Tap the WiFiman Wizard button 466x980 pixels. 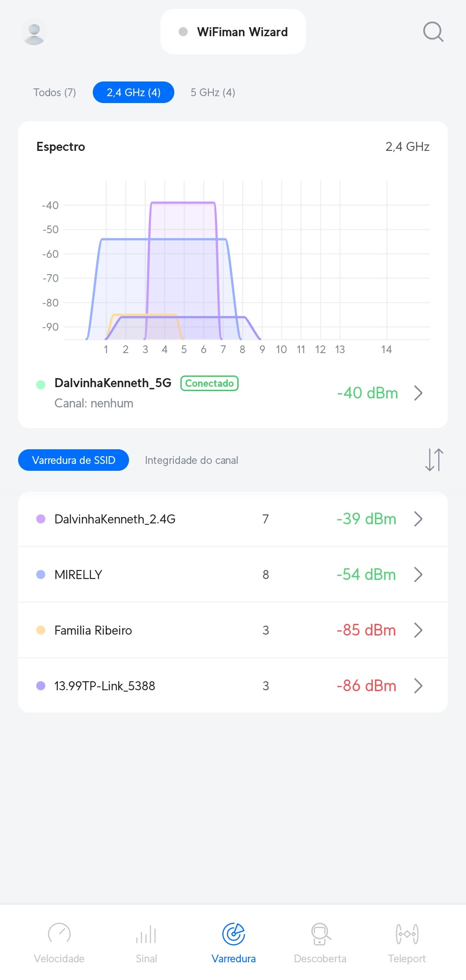[x=233, y=32]
